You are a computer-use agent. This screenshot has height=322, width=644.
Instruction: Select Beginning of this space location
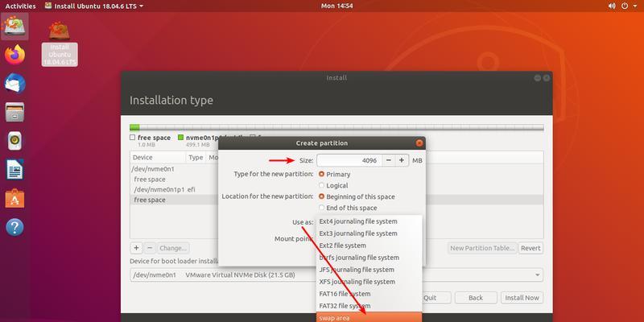[357, 196]
